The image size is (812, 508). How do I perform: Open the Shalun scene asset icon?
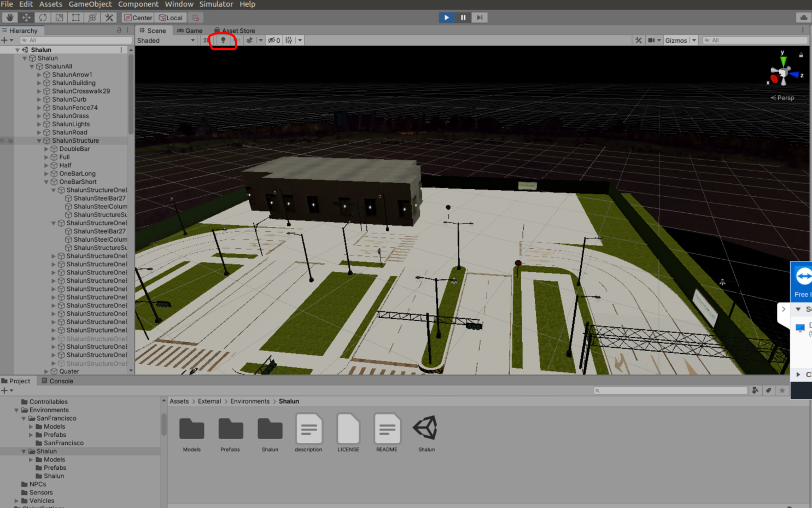(x=427, y=428)
